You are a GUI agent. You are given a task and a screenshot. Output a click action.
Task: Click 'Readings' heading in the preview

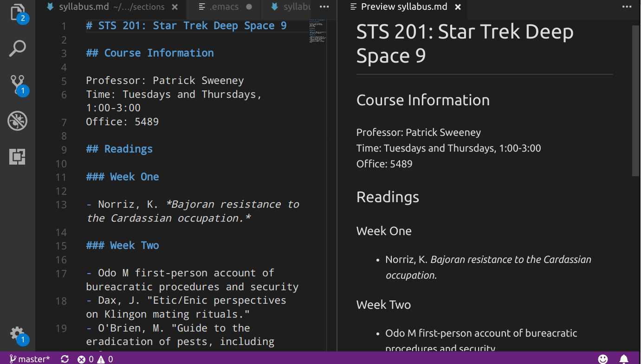[388, 197]
